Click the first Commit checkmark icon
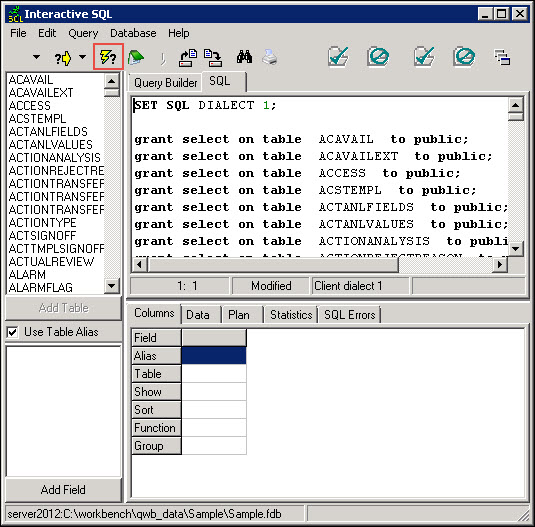The height and width of the screenshot is (527, 535). [x=338, y=56]
